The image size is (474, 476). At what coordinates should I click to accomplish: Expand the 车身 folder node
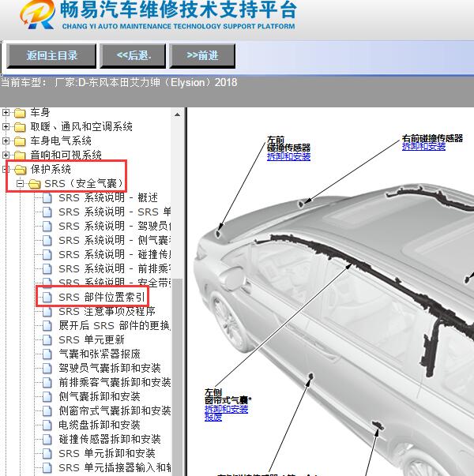6,113
